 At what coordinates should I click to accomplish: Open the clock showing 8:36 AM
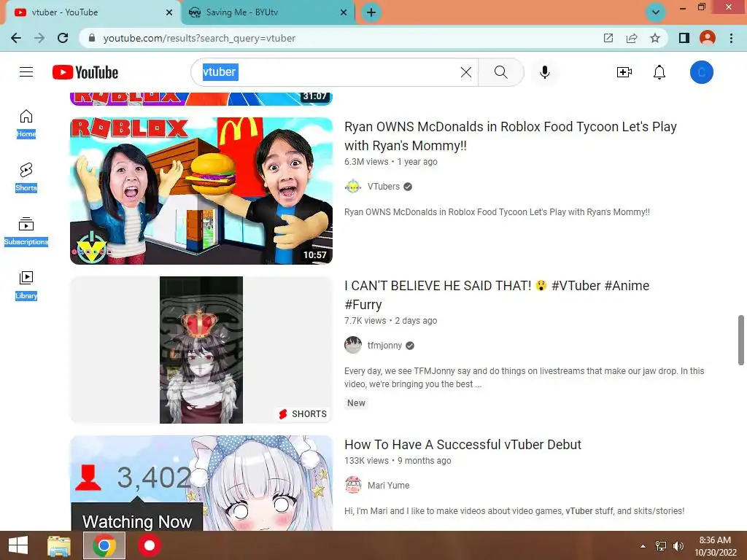(x=715, y=546)
